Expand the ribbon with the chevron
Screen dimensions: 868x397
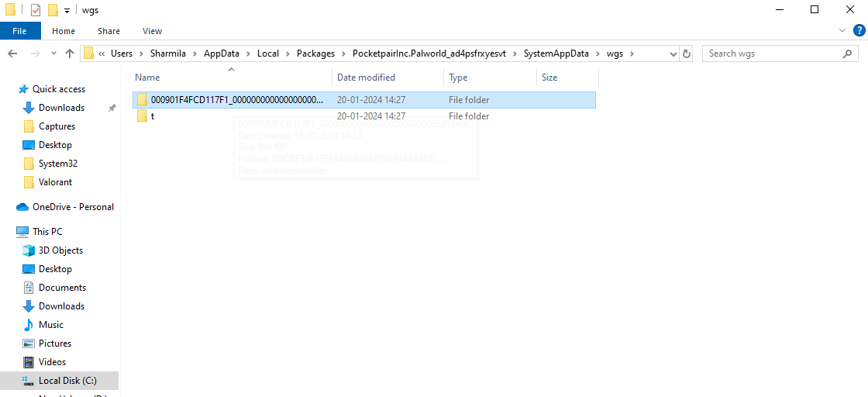[844, 31]
